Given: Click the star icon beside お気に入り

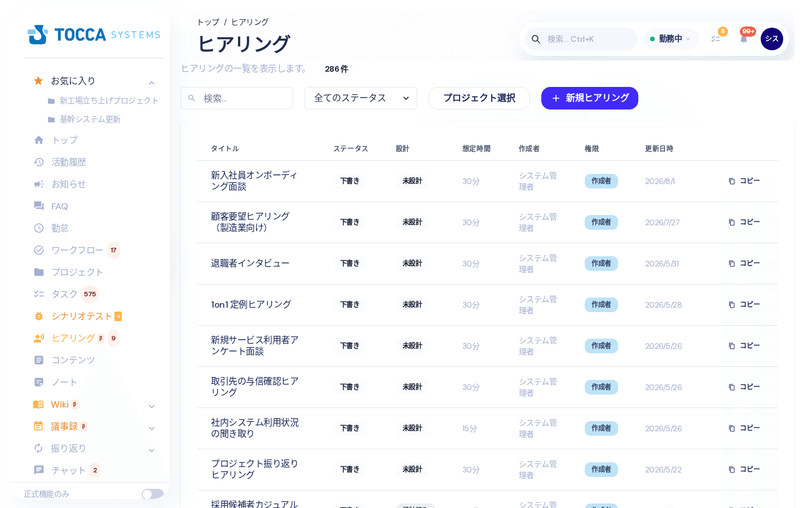Looking at the screenshot, I should pos(38,81).
